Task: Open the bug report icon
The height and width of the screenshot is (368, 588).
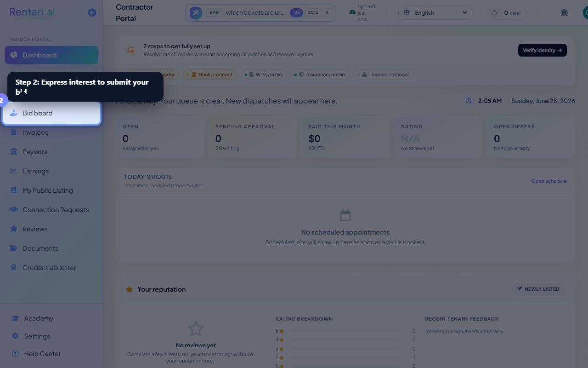Action: coord(564,12)
